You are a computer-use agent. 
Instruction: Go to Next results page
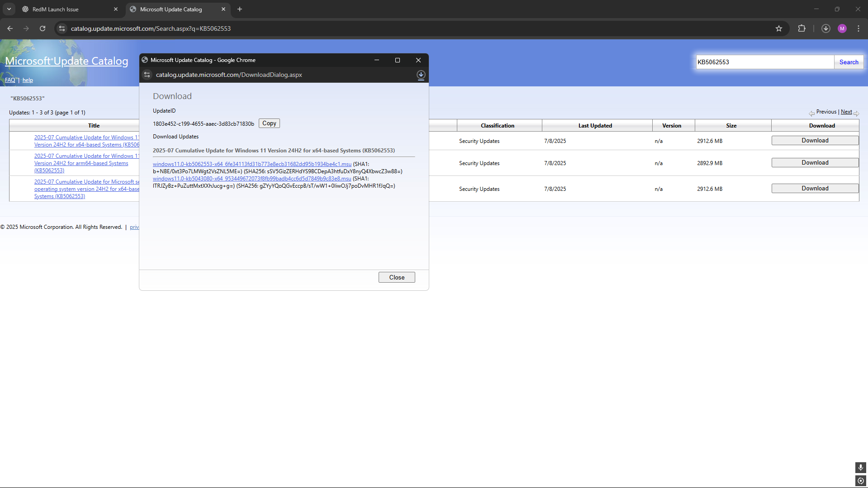(x=846, y=112)
